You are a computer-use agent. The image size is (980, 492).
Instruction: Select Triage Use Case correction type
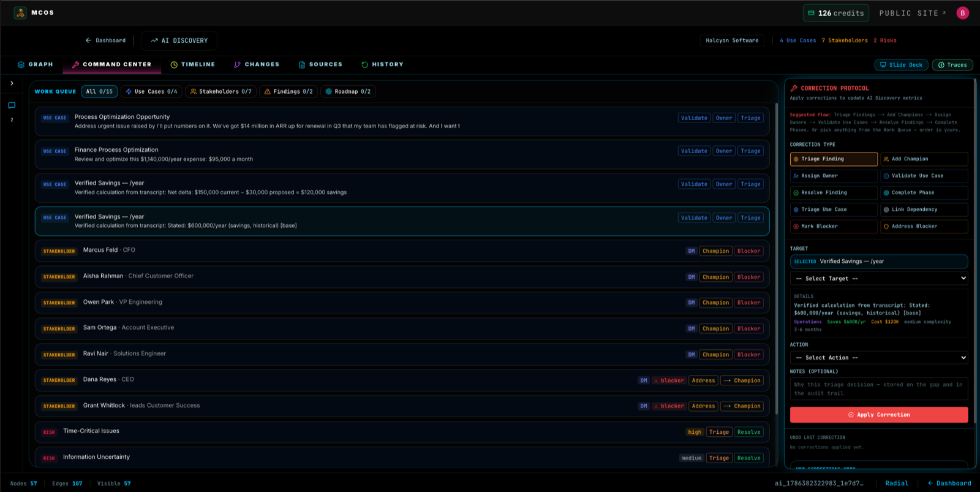tap(834, 210)
